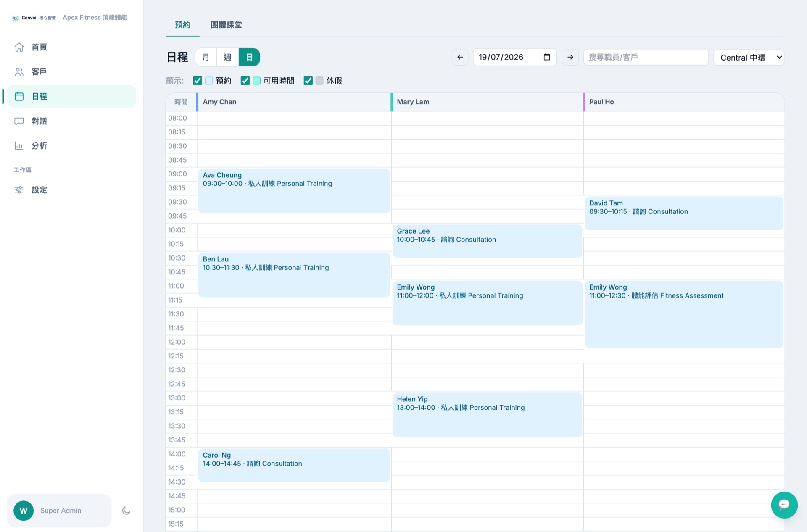Go to the next day arrow
The height and width of the screenshot is (532, 807).
(x=570, y=57)
